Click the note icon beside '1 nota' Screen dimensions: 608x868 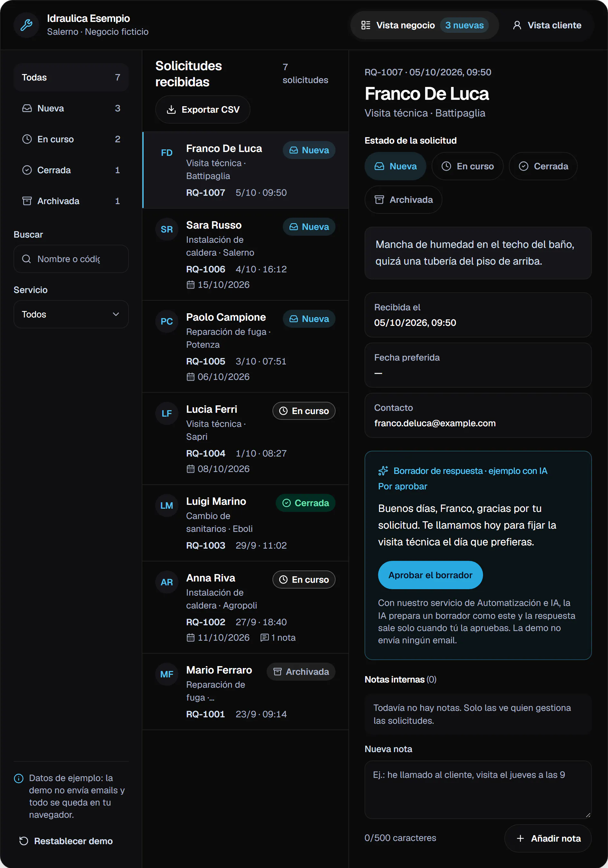265,638
